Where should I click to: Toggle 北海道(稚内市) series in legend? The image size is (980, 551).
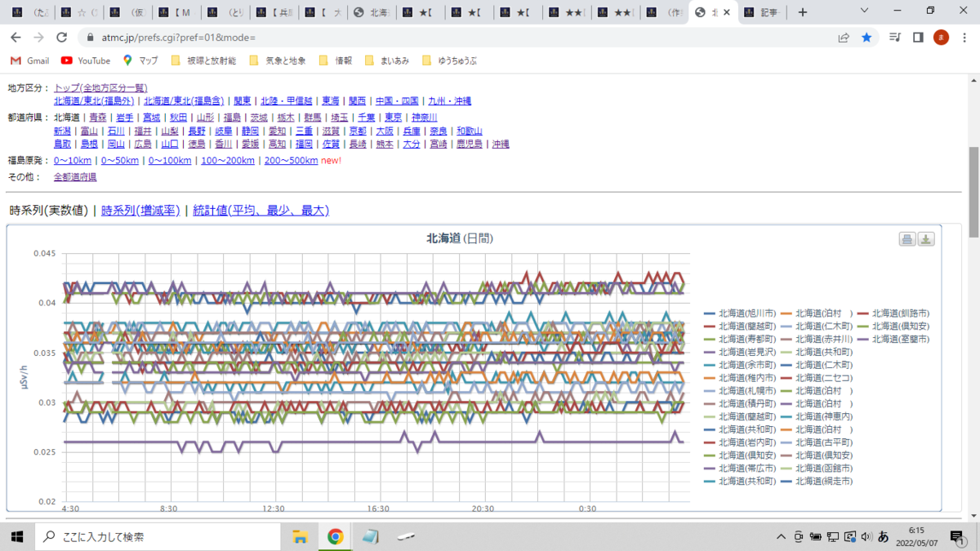(x=739, y=378)
